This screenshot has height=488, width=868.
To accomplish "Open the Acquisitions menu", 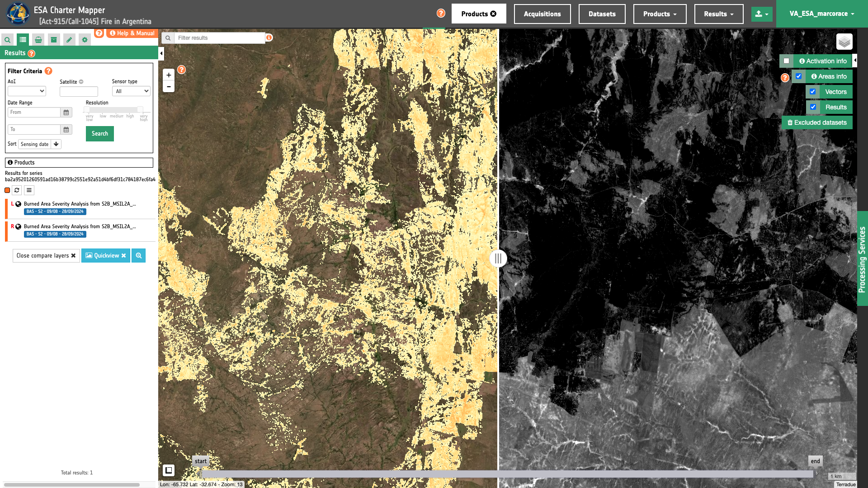I will [542, 14].
